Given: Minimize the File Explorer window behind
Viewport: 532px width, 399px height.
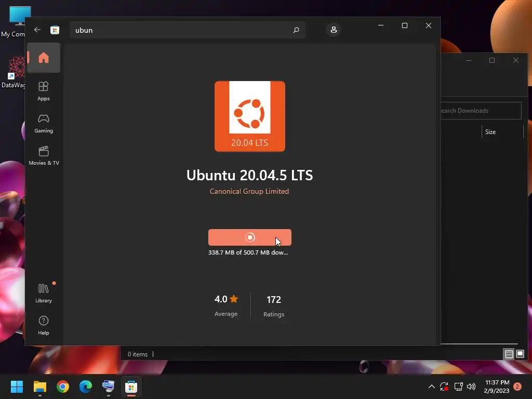Looking at the screenshot, I should click(469, 60).
